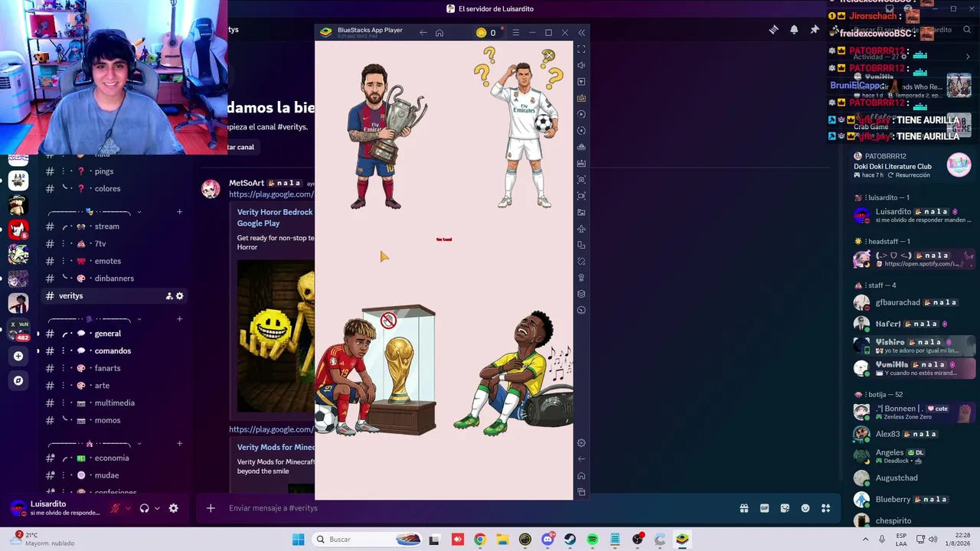
Task: Open the emotes channel
Action: pyautogui.click(x=115, y=261)
